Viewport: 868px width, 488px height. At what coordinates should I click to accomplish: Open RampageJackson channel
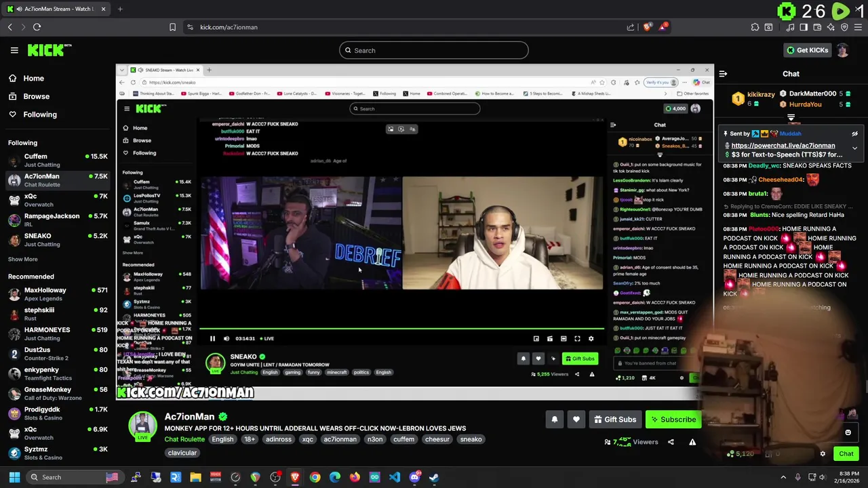coord(58,220)
